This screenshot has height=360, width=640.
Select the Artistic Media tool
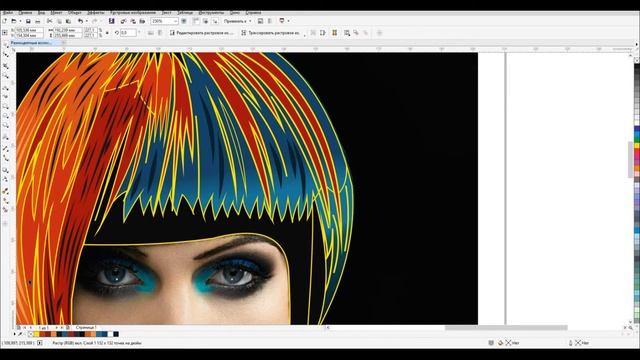click(6, 97)
